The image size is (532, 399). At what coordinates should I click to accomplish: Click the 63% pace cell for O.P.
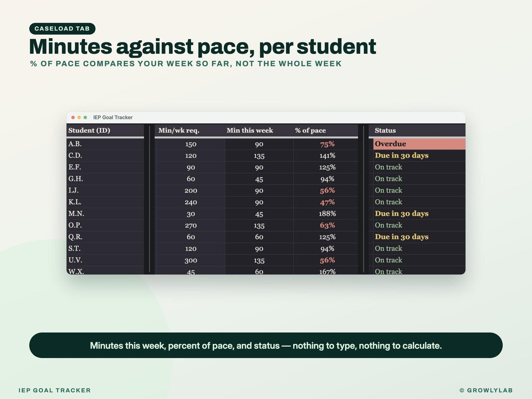[325, 225]
